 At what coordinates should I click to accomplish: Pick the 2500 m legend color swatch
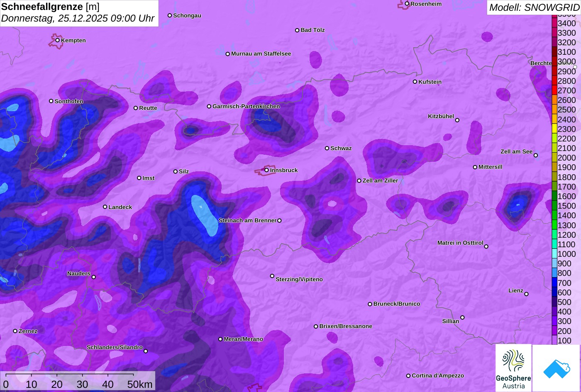(x=554, y=110)
